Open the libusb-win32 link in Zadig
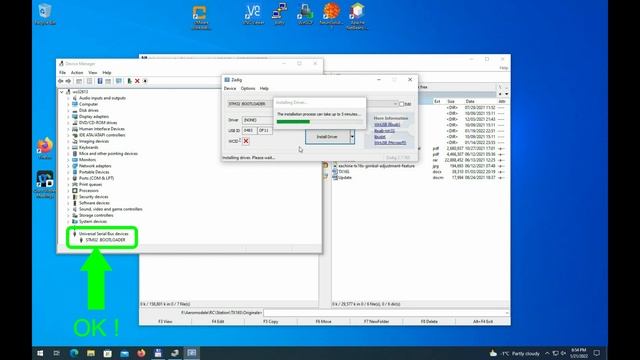The width and height of the screenshot is (640, 360). [x=384, y=131]
